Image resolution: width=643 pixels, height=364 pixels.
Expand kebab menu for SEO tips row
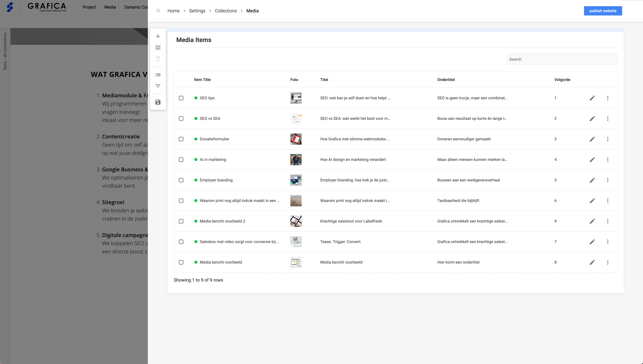click(608, 98)
